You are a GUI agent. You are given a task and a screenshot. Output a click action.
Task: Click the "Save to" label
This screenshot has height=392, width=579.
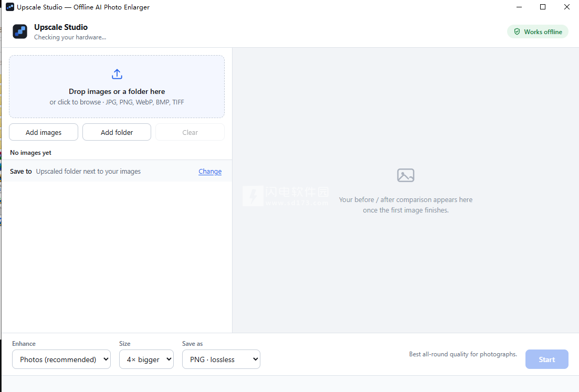pos(20,171)
